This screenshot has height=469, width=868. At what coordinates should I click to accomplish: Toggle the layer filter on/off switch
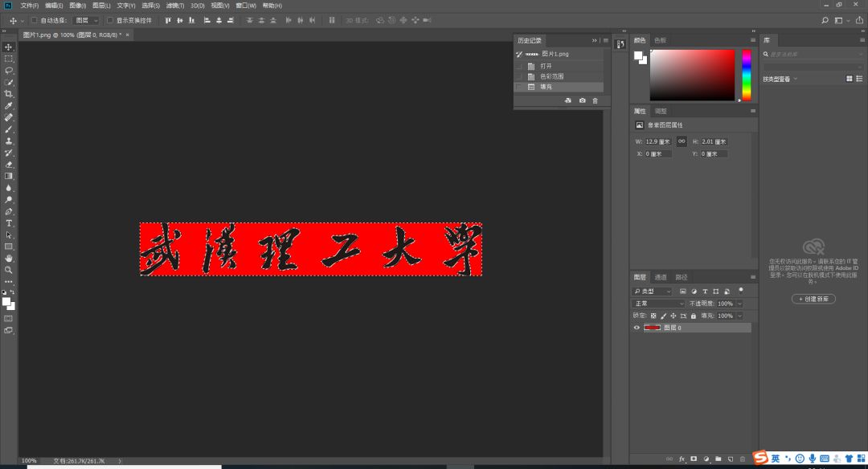click(741, 291)
